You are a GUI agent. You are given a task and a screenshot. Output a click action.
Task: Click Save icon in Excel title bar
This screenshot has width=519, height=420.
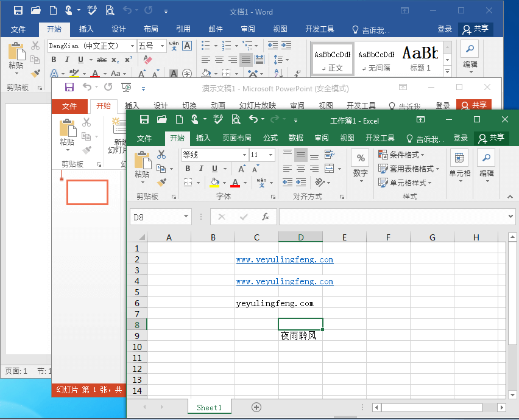click(x=144, y=119)
